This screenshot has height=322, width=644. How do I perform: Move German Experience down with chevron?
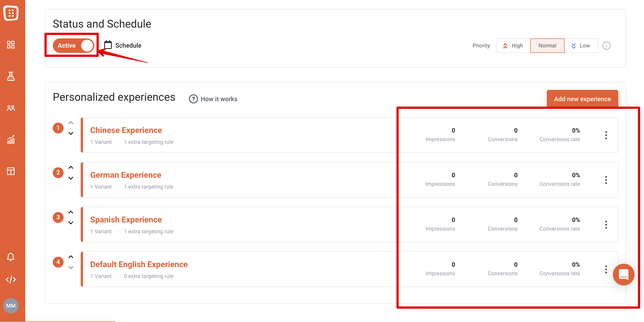(71, 178)
